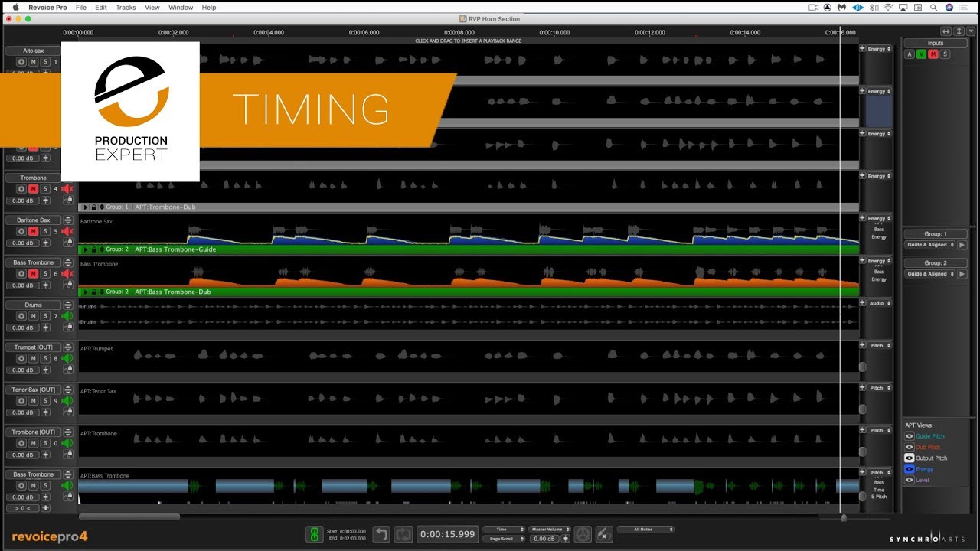
Task: Click speaker icon on Trombone [OUT] track
Action: pos(67,443)
